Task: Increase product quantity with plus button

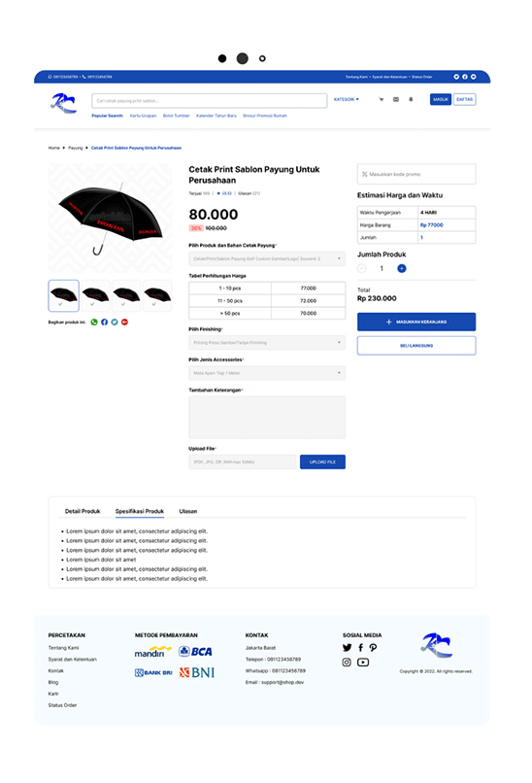Action: pyautogui.click(x=402, y=269)
